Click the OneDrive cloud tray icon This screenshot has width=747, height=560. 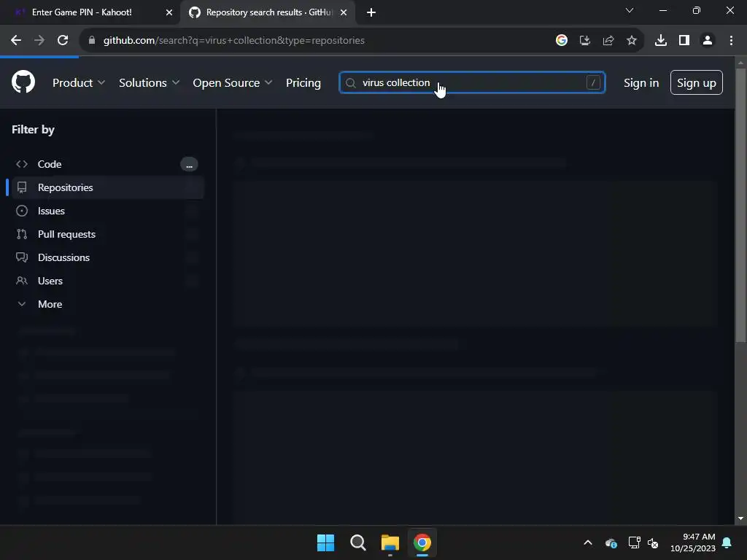(611, 542)
